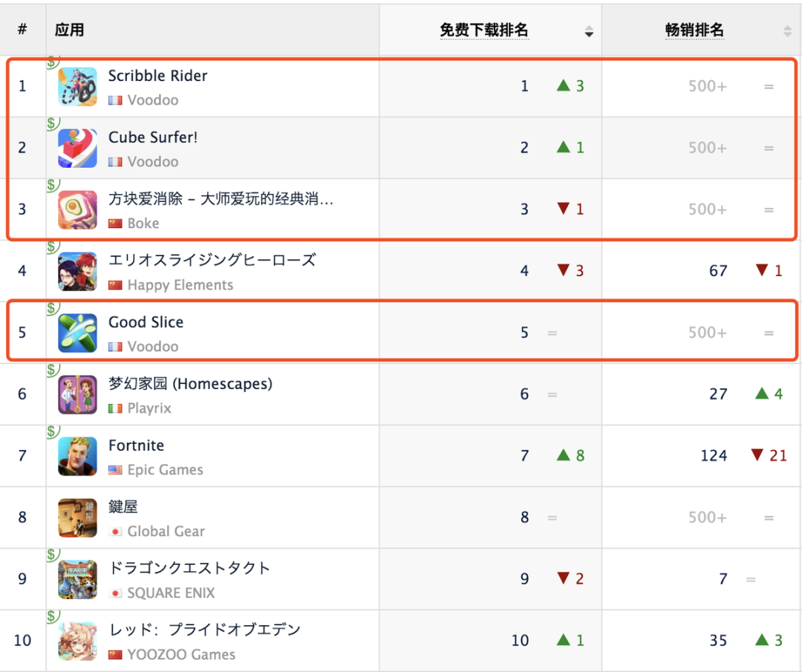Click the ドラゴンクエストタクト app icon

77,579
